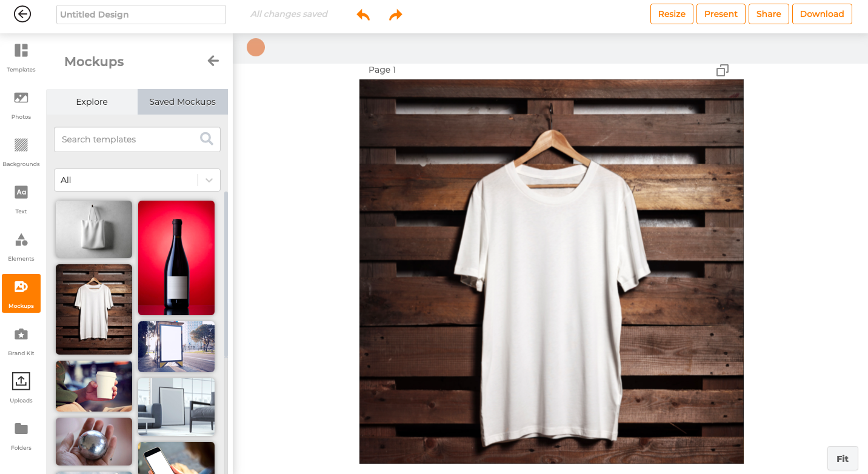Click the Download button
The width and height of the screenshot is (868, 474).
pyautogui.click(x=822, y=13)
